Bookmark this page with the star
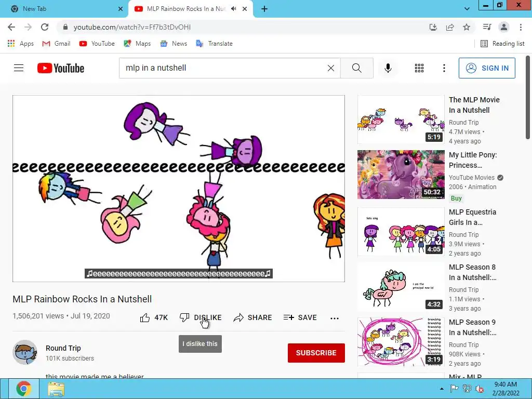 (467, 27)
